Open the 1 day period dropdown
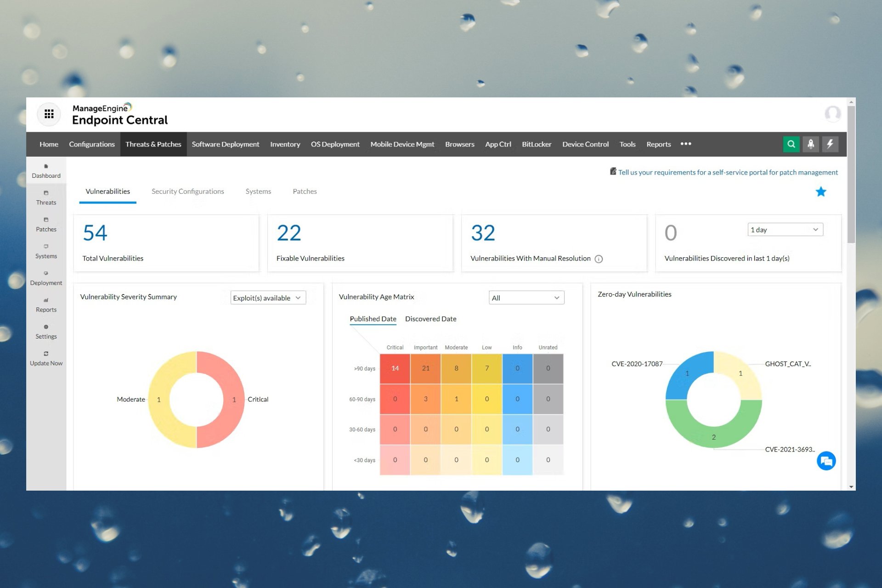The image size is (882, 588). click(x=785, y=230)
